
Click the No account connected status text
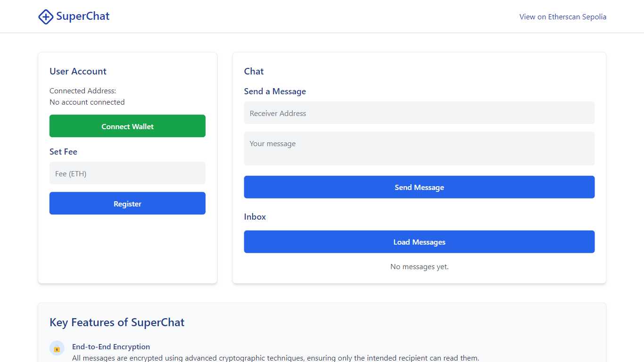click(87, 102)
